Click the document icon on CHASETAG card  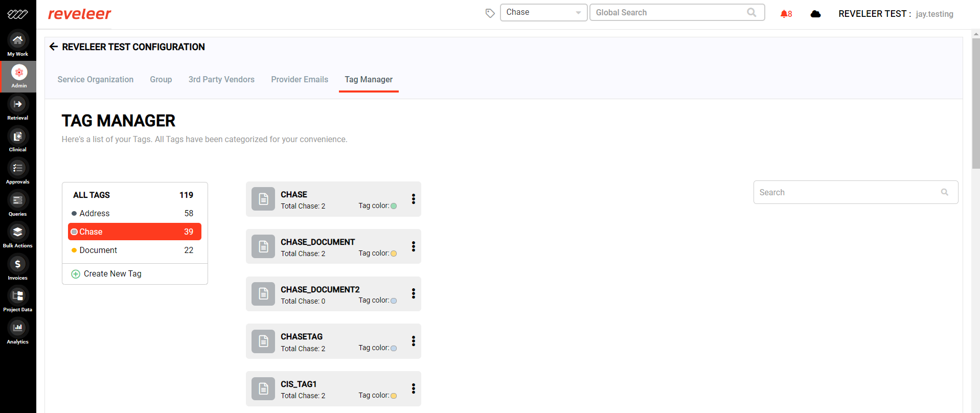click(263, 341)
